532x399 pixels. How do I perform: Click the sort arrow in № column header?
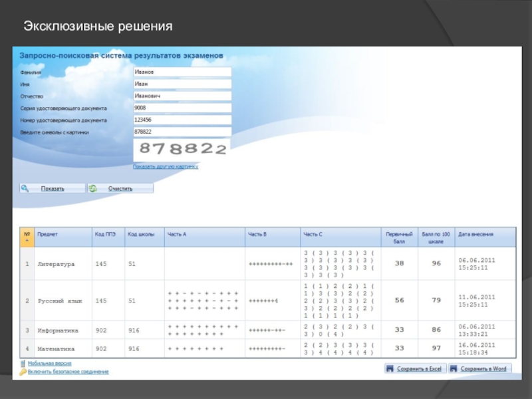[x=27, y=241]
